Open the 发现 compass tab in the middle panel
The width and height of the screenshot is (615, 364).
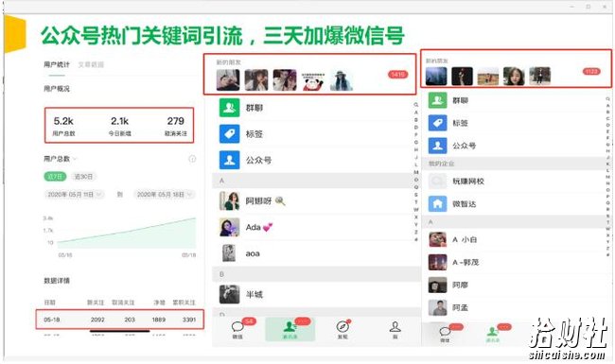click(x=343, y=329)
